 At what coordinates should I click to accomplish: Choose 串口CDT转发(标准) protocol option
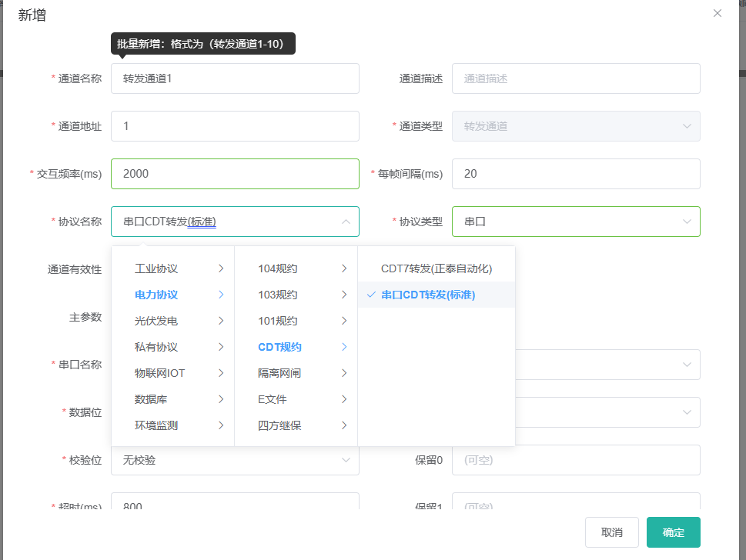[x=437, y=295]
